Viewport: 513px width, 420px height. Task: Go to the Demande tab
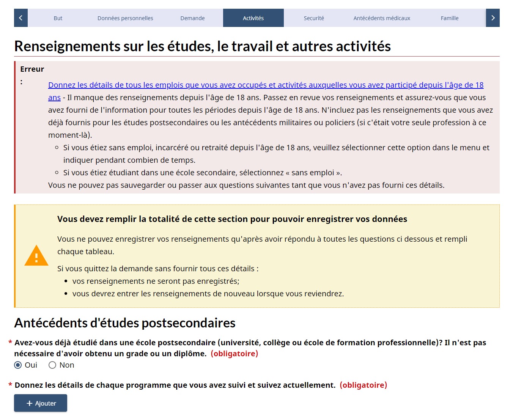(192, 18)
